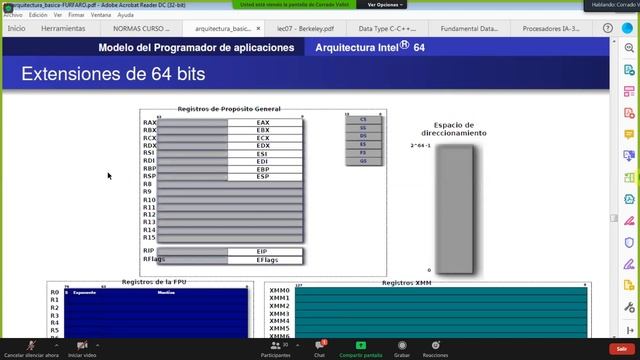Click the yellow Send for comments icon
Viewport: 640px width, 360px height.
(x=629, y=285)
